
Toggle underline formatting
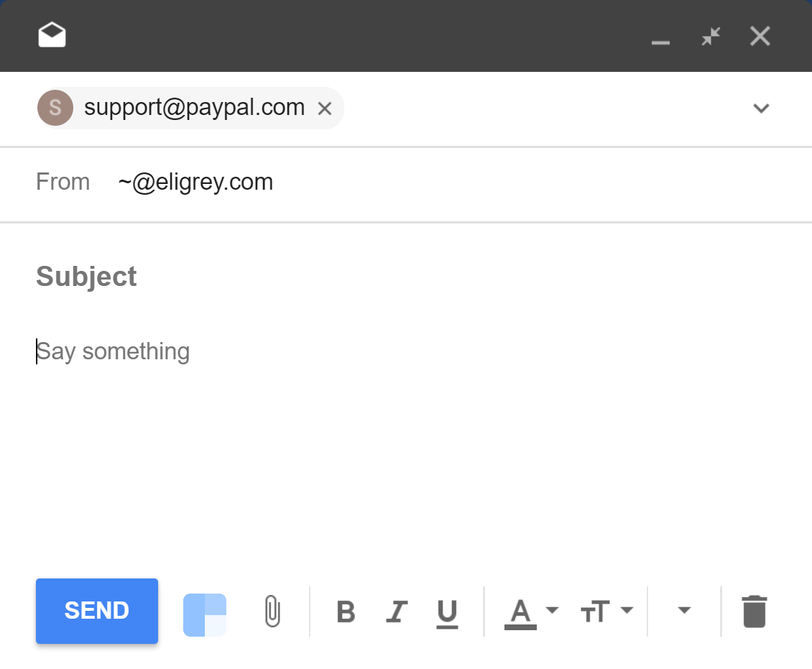coord(447,612)
